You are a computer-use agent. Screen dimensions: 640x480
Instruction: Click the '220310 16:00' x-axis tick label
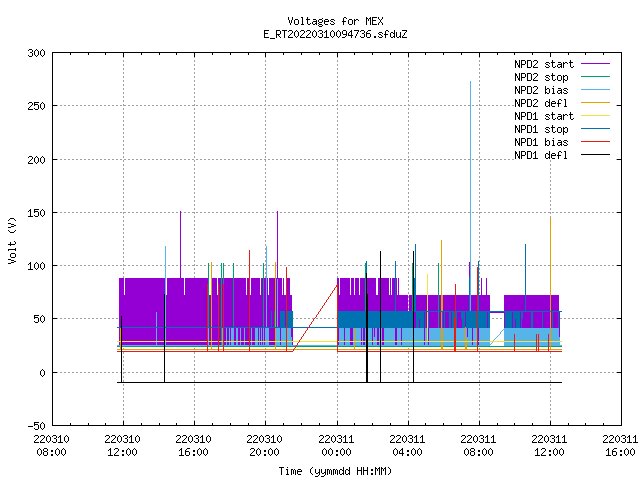coord(193,446)
